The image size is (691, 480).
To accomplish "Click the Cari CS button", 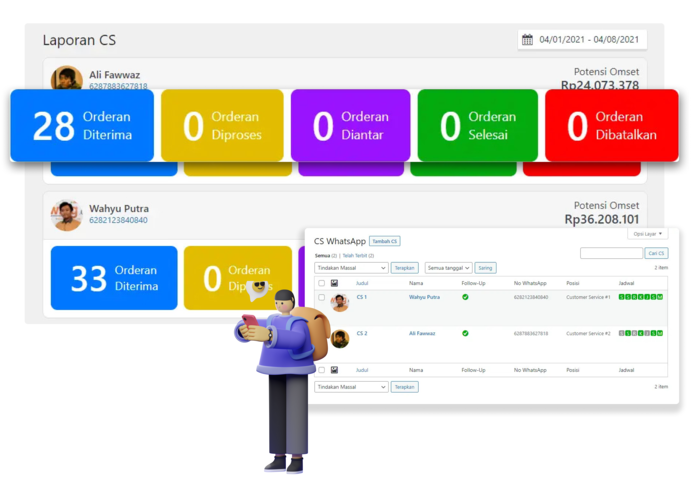I will pos(656,253).
